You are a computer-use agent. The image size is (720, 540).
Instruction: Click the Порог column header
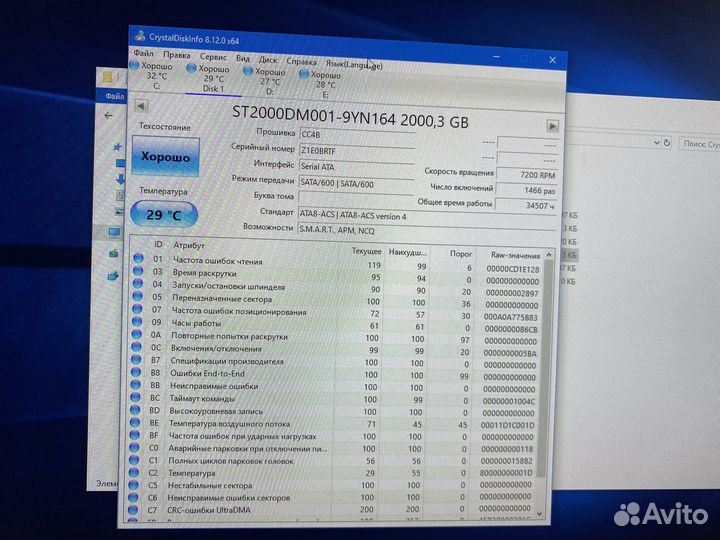click(461, 253)
